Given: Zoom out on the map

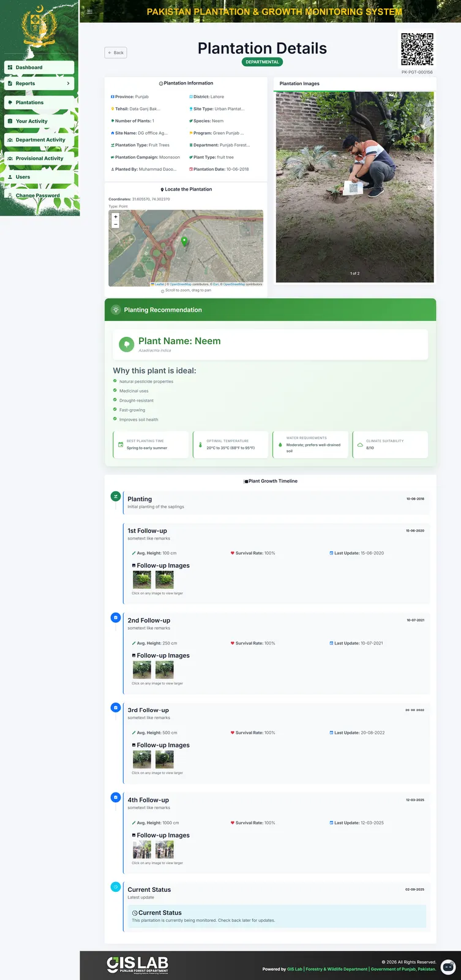Looking at the screenshot, I should 116,224.
